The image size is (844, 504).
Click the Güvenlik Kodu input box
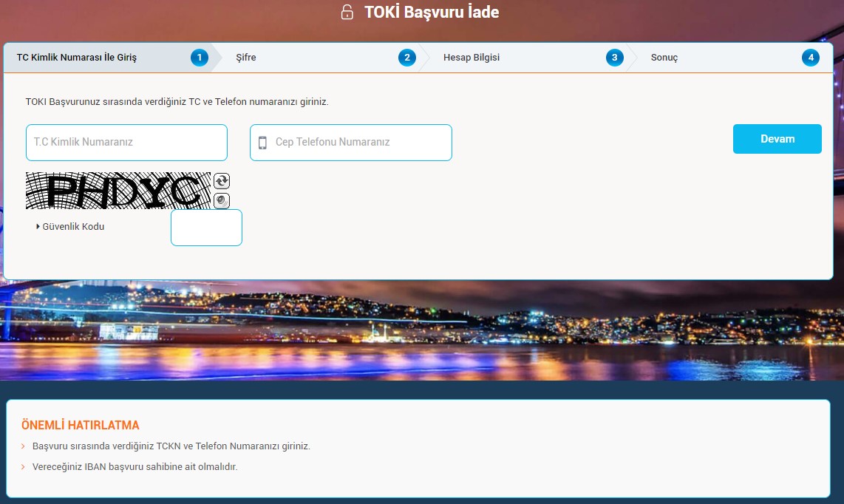click(x=207, y=228)
